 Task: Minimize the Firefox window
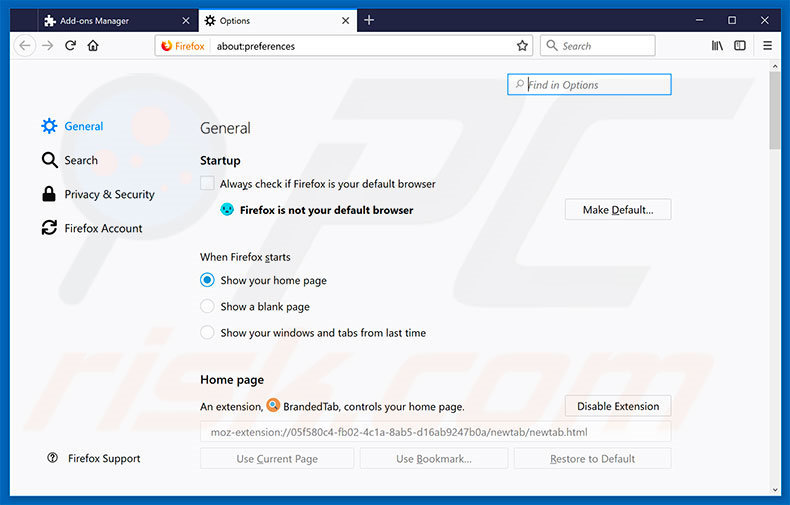point(699,20)
